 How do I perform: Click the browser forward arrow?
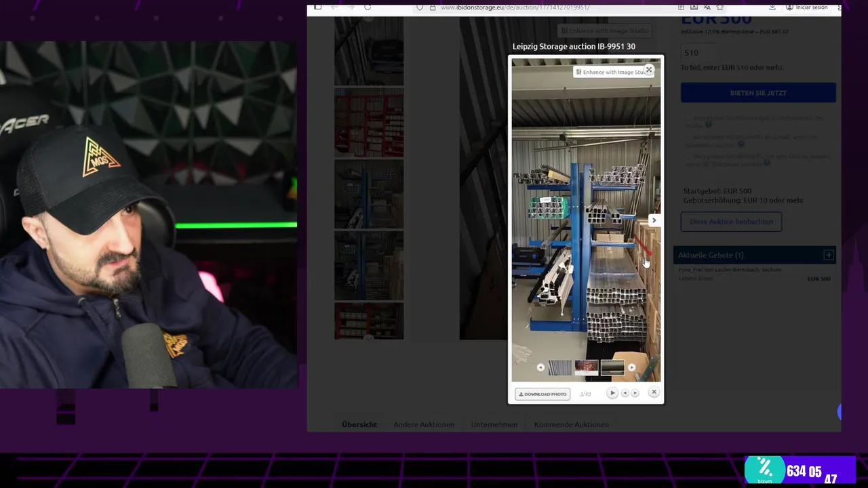coord(351,7)
